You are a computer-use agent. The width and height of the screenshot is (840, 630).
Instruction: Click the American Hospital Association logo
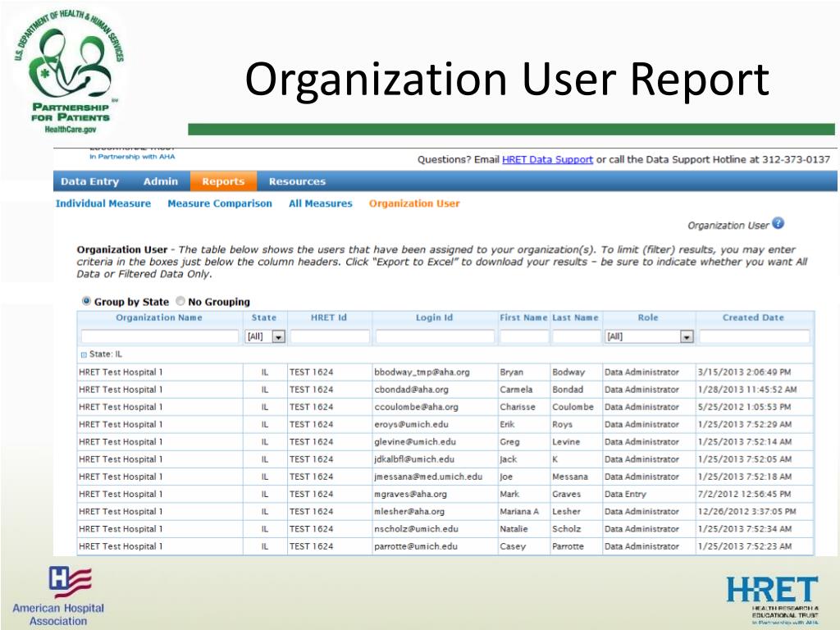58,597
